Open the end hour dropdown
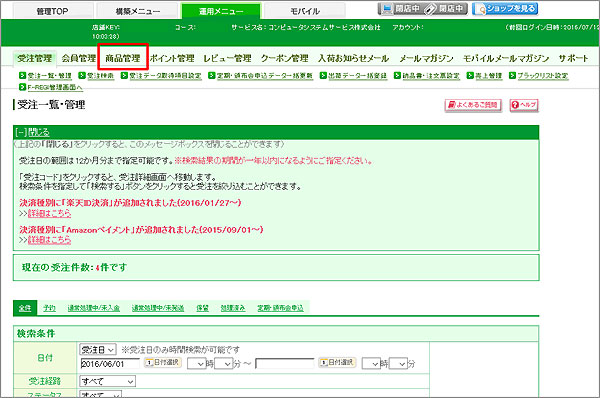The height and width of the screenshot is (398, 600). pyautogui.click(x=371, y=364)
